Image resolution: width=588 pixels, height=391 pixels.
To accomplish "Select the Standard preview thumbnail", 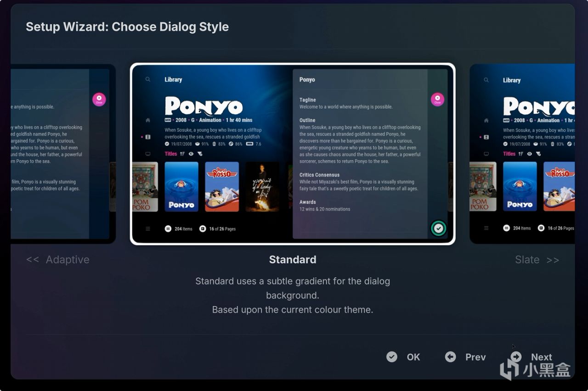I will pos(293,154).
